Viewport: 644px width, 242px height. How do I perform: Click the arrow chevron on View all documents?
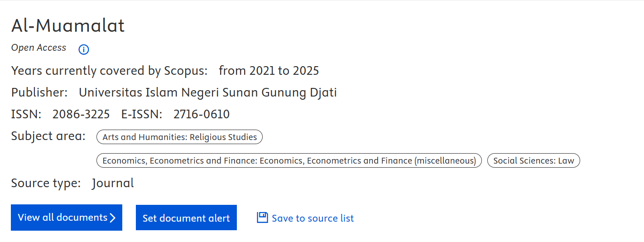(113, 218)
